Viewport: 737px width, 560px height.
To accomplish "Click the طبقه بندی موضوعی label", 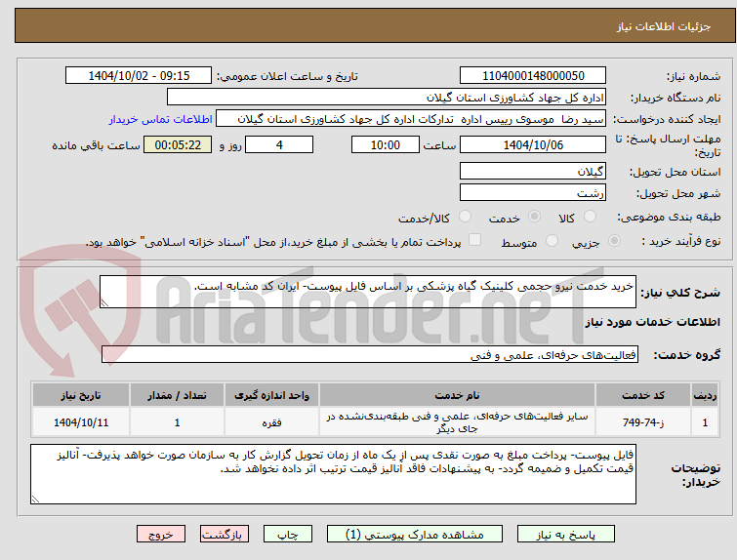I will [669, 217].
